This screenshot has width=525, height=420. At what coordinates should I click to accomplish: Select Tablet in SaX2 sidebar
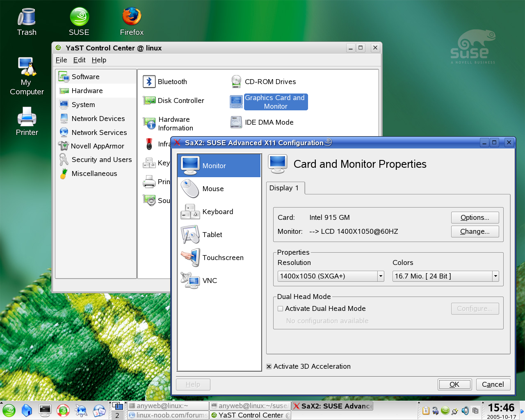point(219,235)
